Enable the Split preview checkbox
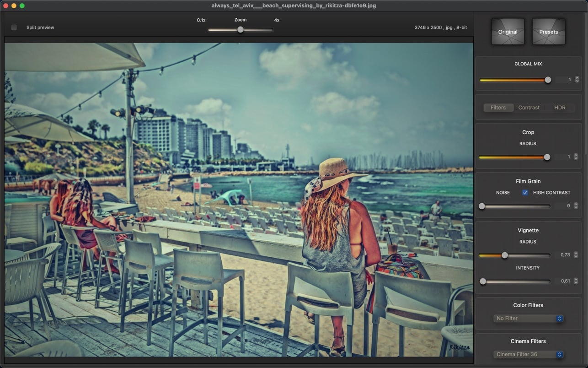The height and width of the screenshot is (368, 588). tap(14, 27)
